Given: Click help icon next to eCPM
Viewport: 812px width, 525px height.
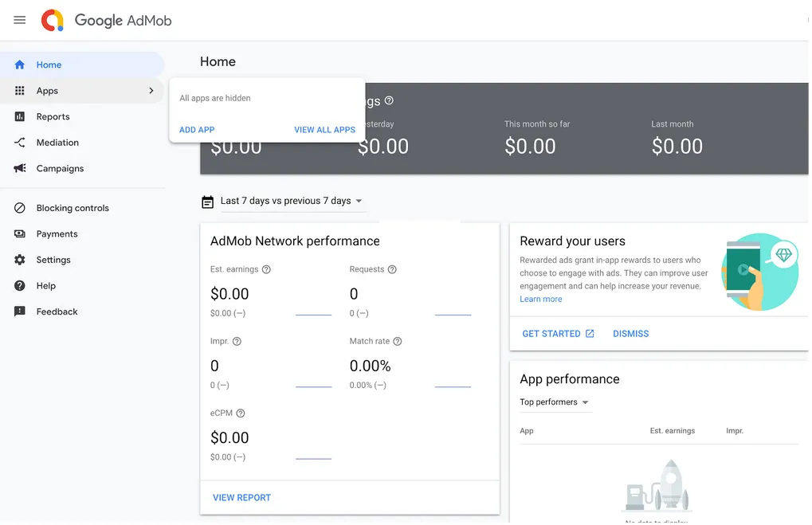Looking at the screenshot, I should coord(241,413).
